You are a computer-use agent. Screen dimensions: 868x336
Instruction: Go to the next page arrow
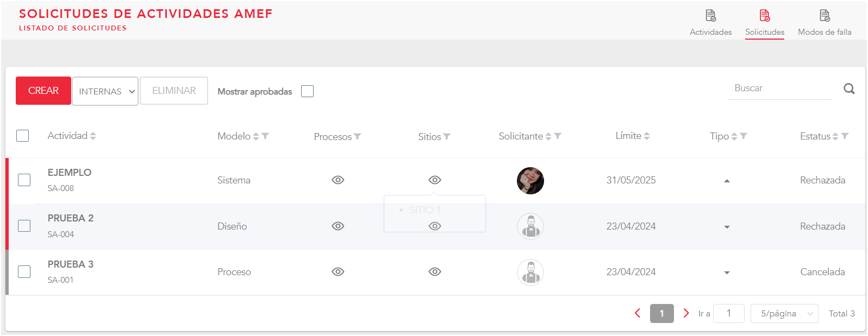686,313
